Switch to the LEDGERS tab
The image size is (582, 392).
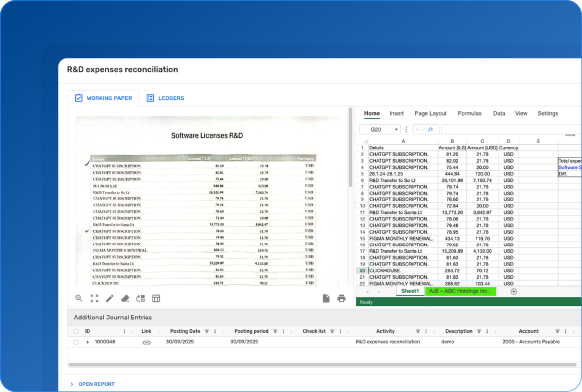click(x=166, y=98)
